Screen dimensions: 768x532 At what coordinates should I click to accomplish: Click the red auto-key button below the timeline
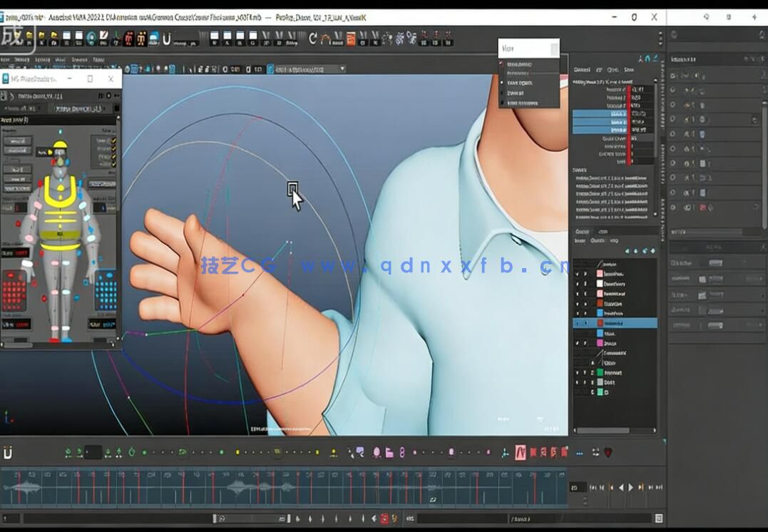click(x=384, y=518)
